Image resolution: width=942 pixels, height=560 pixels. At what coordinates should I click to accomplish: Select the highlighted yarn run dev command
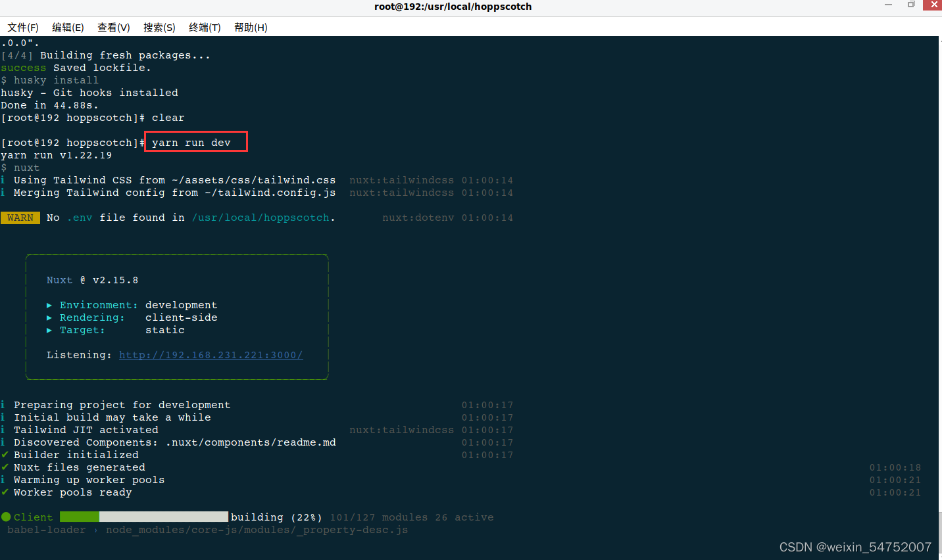tap(195, 142)
